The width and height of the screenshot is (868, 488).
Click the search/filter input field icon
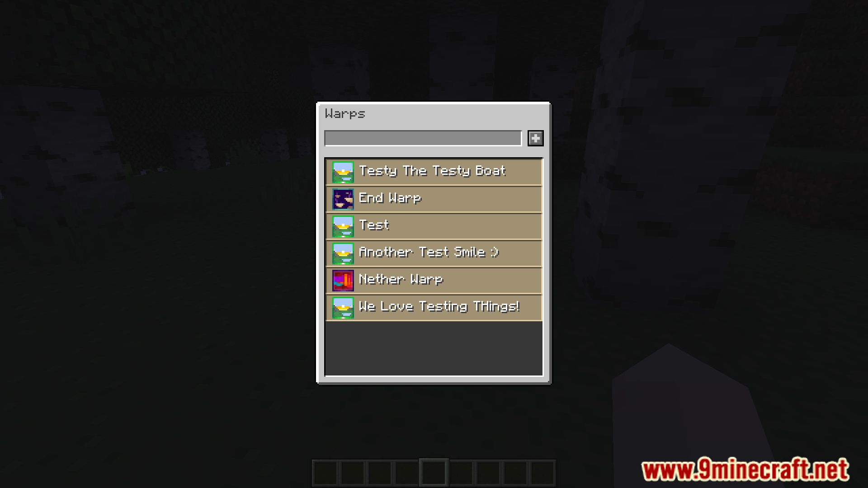click(x=423, y=138)
